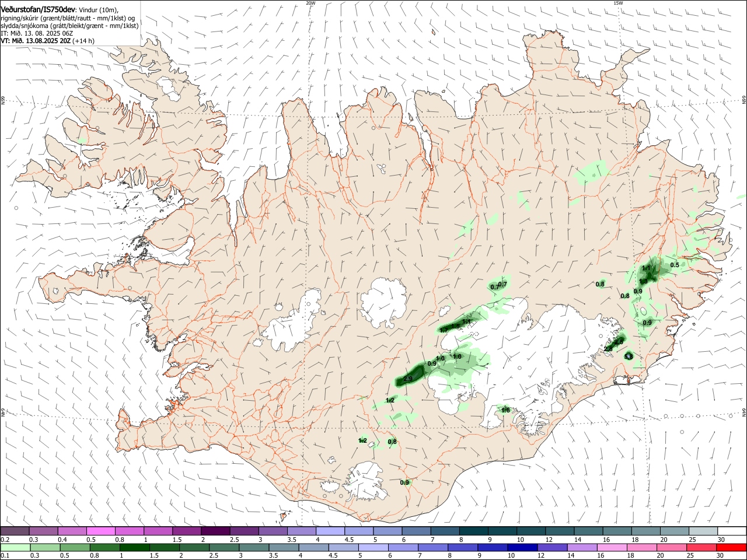
Task: Select the VT: Mið. 13.08.2025 20Z (+14 h) line
Action: [48, 41]
